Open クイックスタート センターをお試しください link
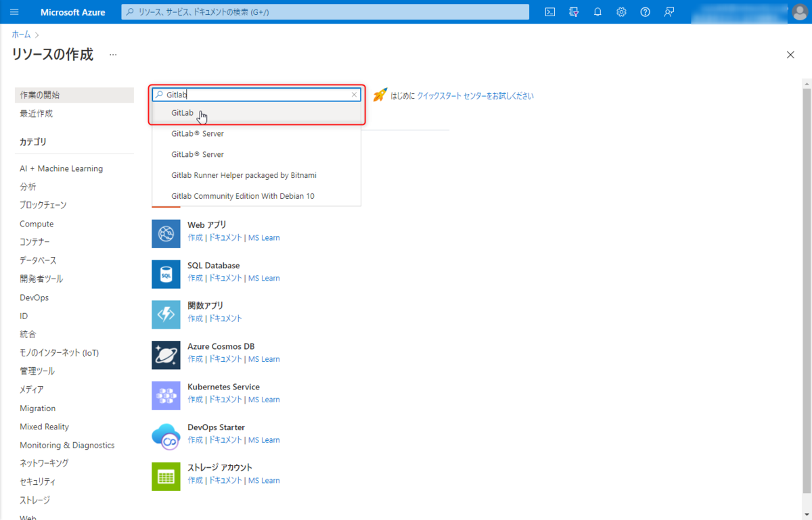 475,96
